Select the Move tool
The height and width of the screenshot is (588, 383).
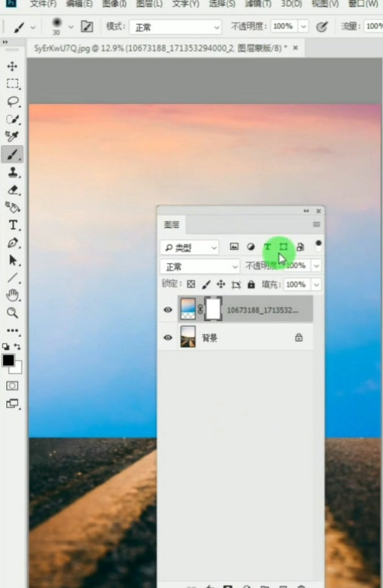coord(12,67)
